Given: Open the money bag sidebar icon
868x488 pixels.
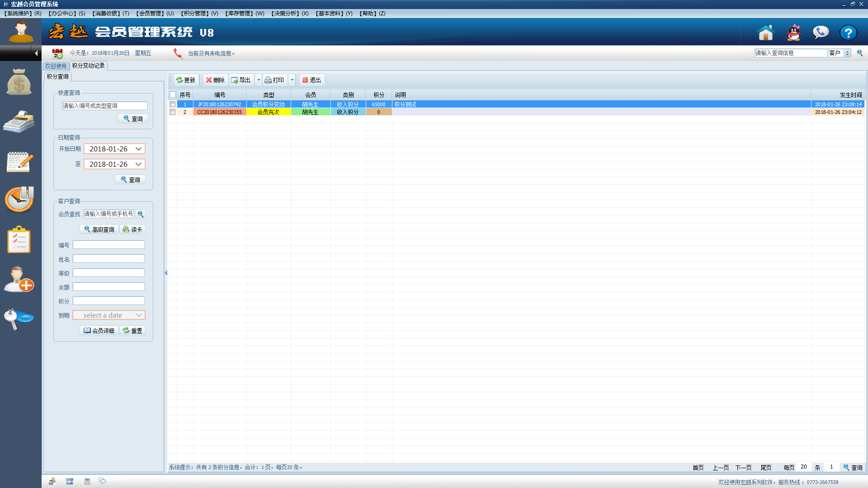Looking at the screenshot, I should pyautogui.click(x=19, y=82).
